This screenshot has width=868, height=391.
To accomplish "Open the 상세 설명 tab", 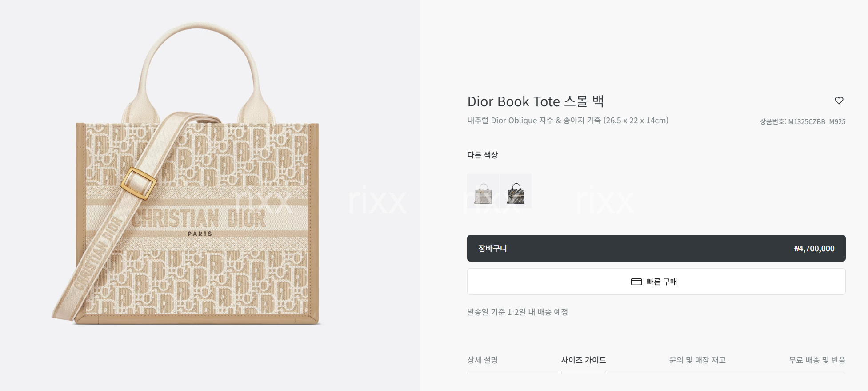I will [482, 360].
